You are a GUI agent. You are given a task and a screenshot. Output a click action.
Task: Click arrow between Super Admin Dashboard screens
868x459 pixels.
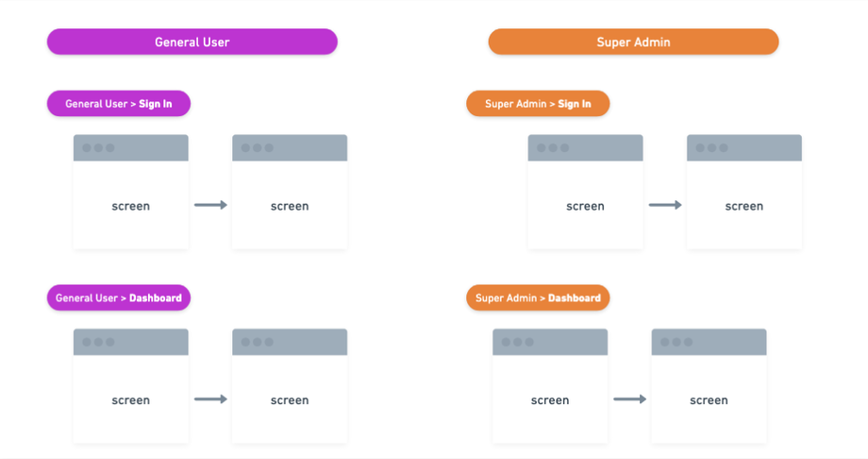pyautogui.click(x=629, y=399)
